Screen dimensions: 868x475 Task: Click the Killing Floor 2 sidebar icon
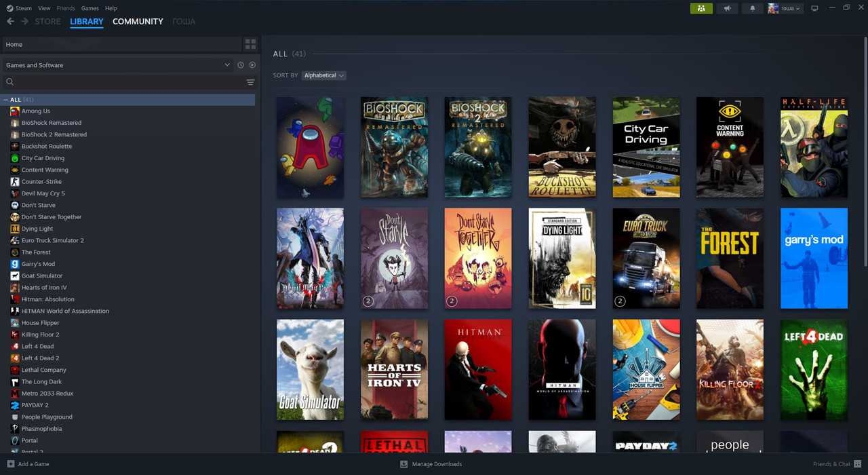click(15, 335)
